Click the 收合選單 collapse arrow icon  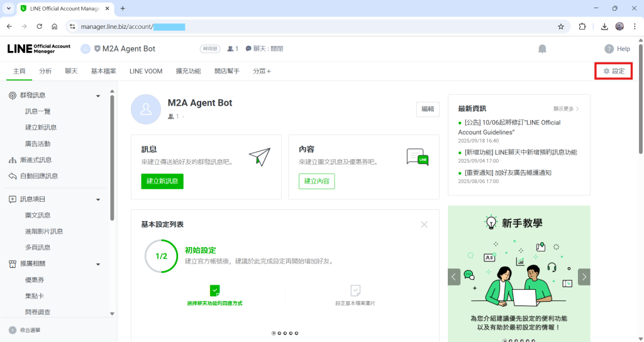13,330
